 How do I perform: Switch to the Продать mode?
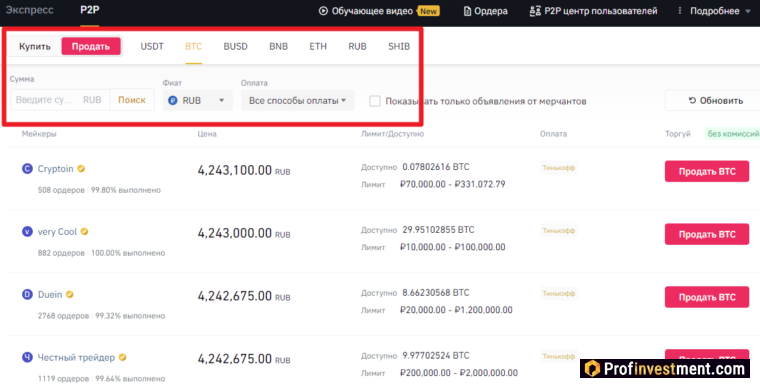coord(91,47)
